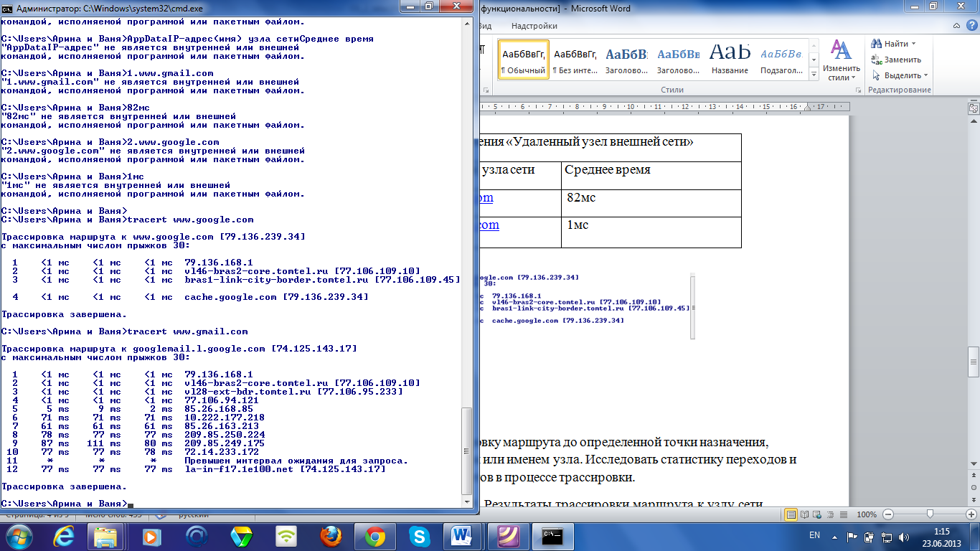The image size is (980, 551).
Task: Expand the styles gallery More arrow
Action: coord(814,73)
